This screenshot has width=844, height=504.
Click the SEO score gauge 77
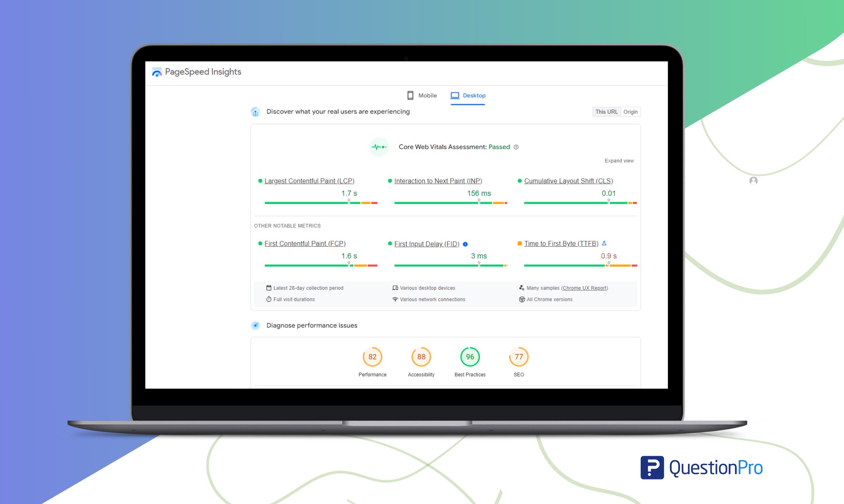[518, 357]
